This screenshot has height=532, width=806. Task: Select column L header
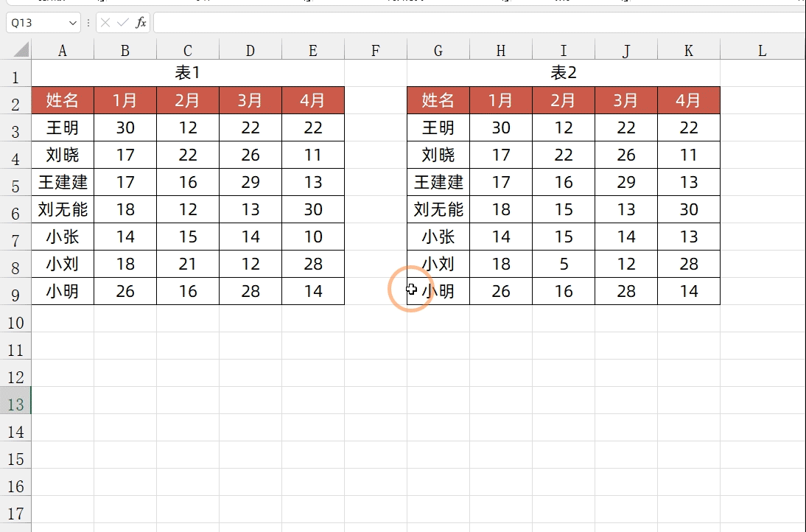pos(762,50)
